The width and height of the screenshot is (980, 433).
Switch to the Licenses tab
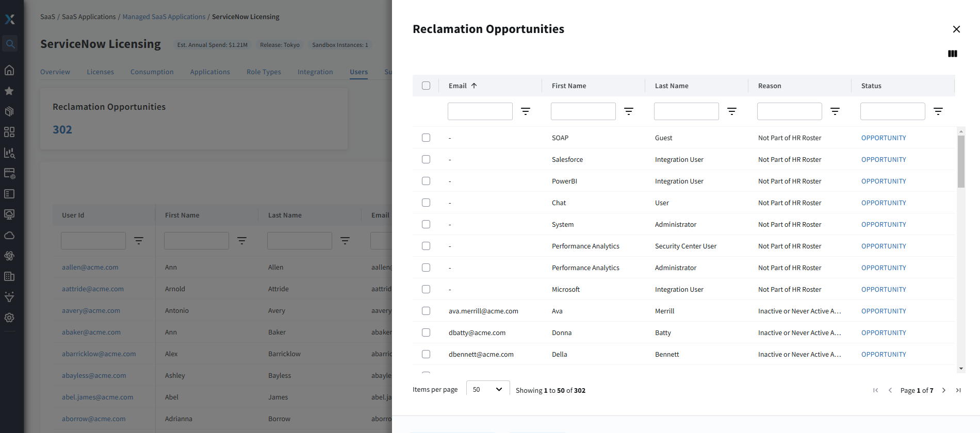click(x=100, y=72)
